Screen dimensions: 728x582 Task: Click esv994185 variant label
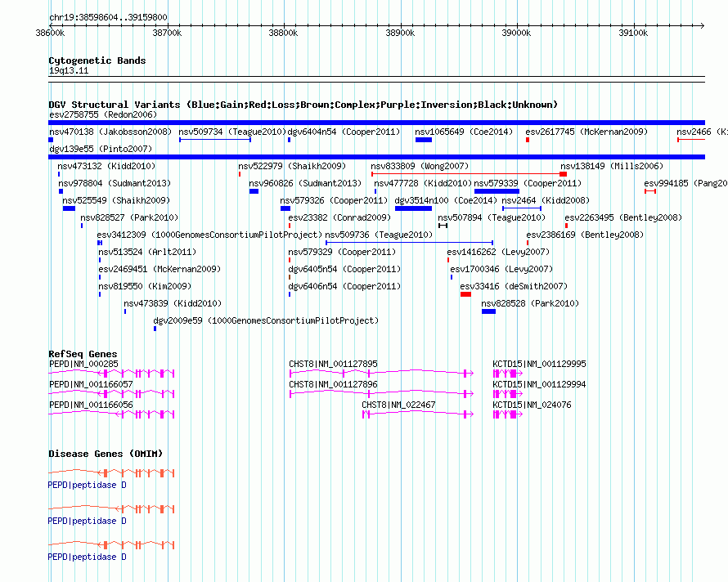point(685,183)
